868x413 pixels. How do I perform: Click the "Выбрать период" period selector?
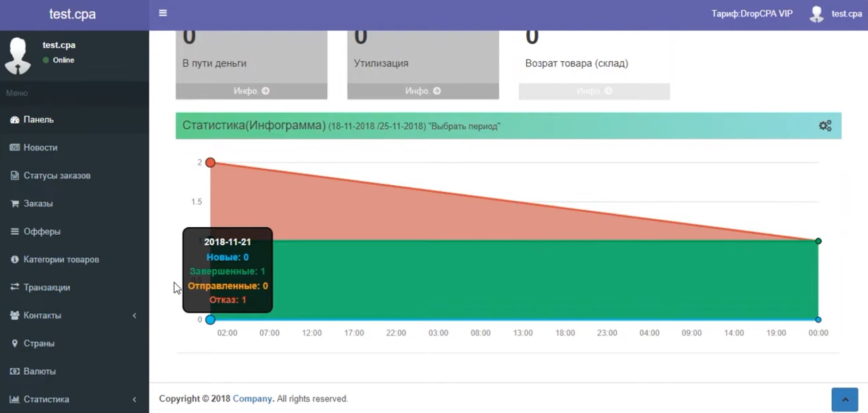(x=464, y=127)
